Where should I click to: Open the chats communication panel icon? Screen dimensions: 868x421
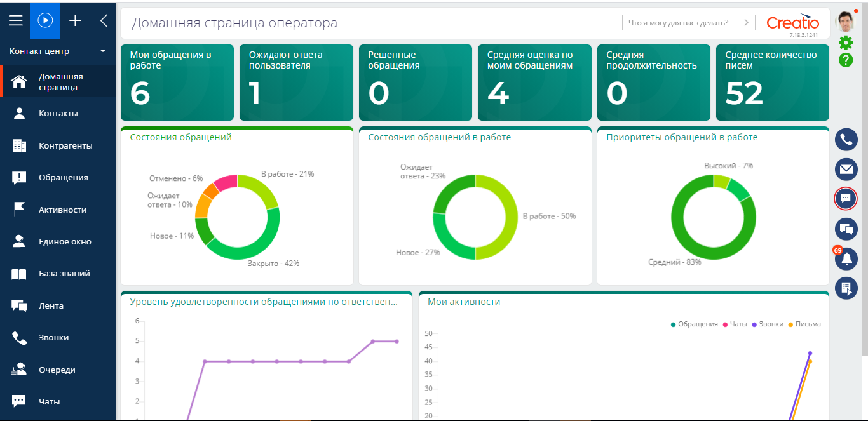(x=846, y=199)
